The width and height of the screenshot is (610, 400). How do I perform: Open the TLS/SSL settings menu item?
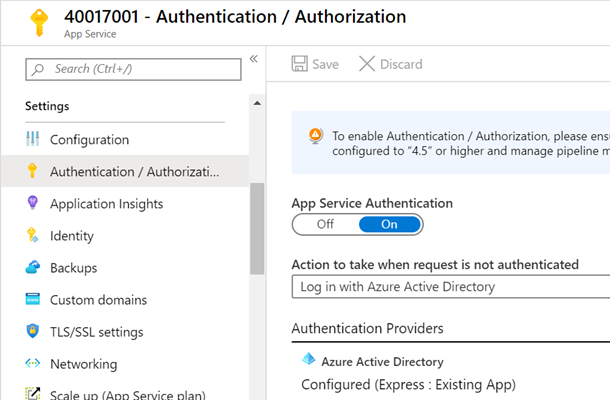pos(96,332)
